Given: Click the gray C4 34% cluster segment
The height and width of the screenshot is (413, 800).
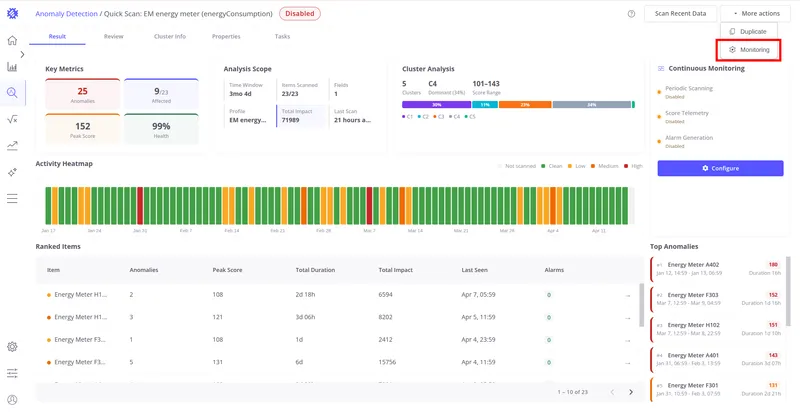Looking at the screenshot, I should tap(592, 105).
